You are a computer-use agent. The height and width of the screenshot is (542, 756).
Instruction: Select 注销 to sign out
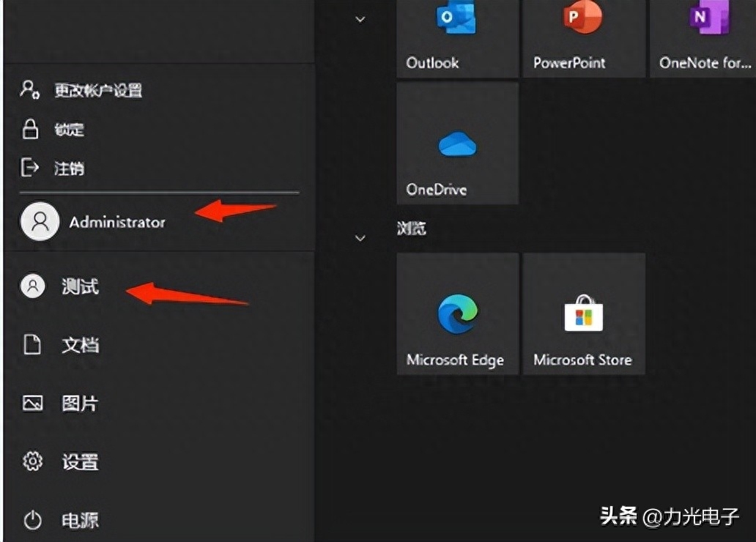click(69, 169)
